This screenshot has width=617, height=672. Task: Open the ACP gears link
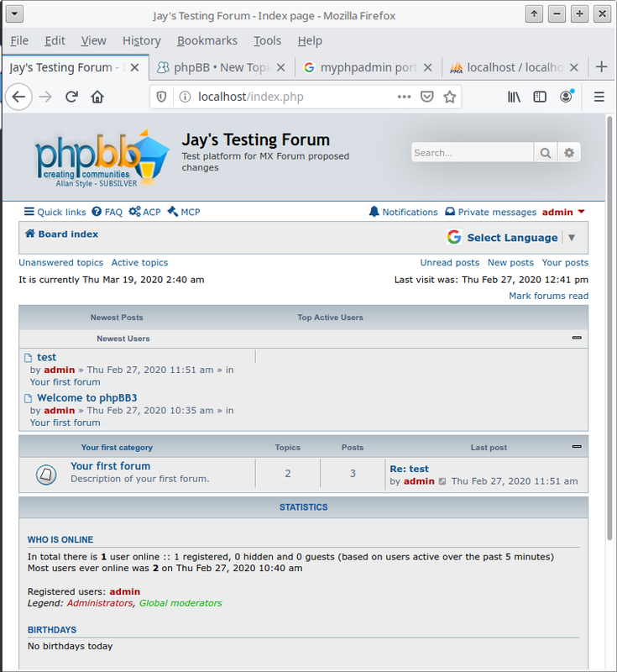[144, 212]
